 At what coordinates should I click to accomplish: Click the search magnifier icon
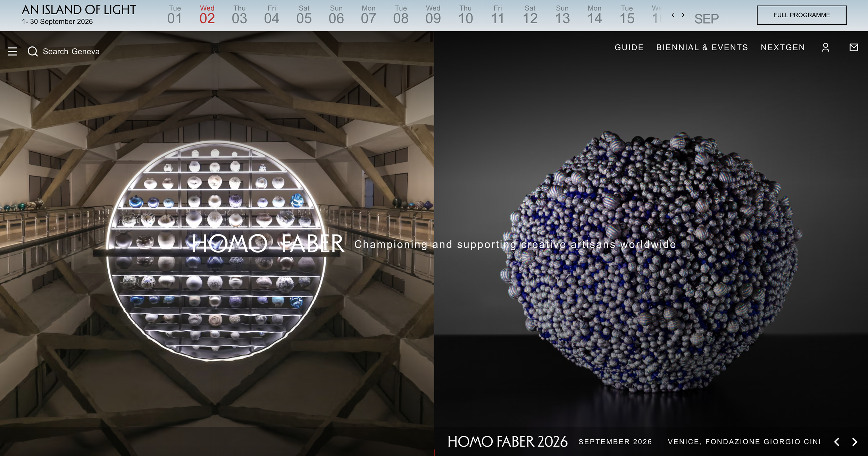coord(33,51)
